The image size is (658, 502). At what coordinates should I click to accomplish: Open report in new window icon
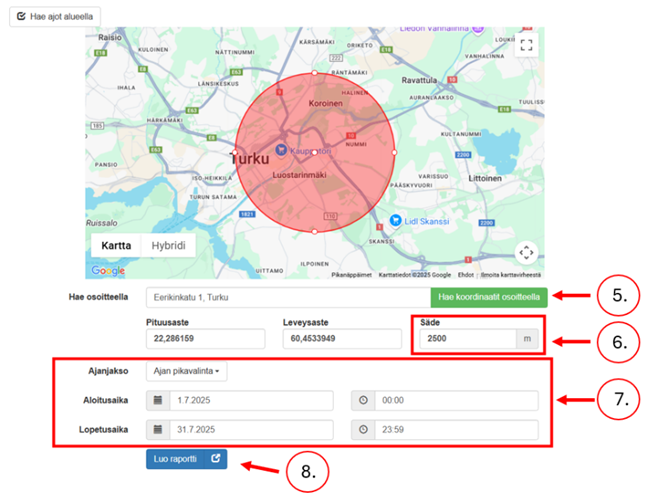pos(217,459)
